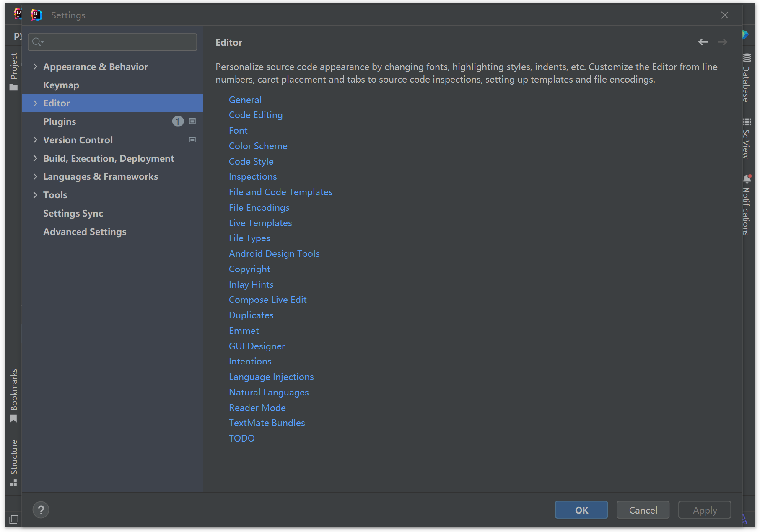
Task: Open the Inspections settings link
Action: [x=253, y=176]
